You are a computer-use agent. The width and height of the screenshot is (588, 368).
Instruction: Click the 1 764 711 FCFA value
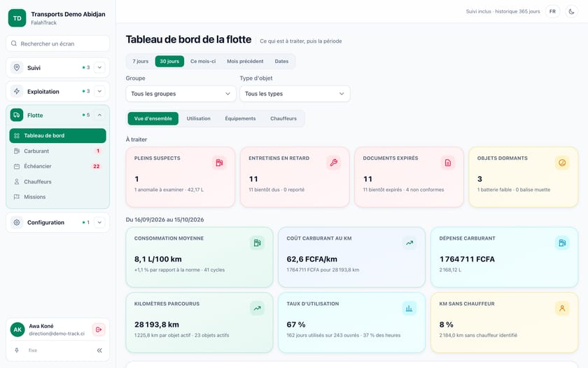point(467,259)
